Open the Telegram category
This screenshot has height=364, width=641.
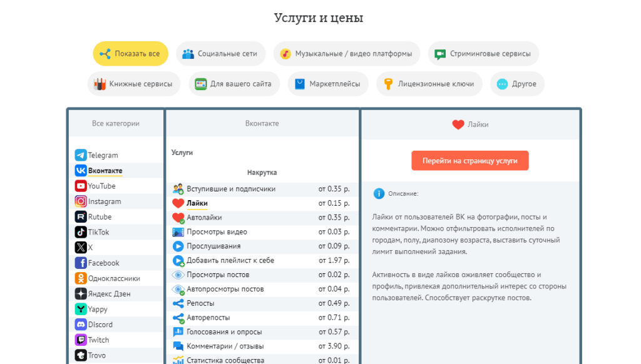click(116, 155)
